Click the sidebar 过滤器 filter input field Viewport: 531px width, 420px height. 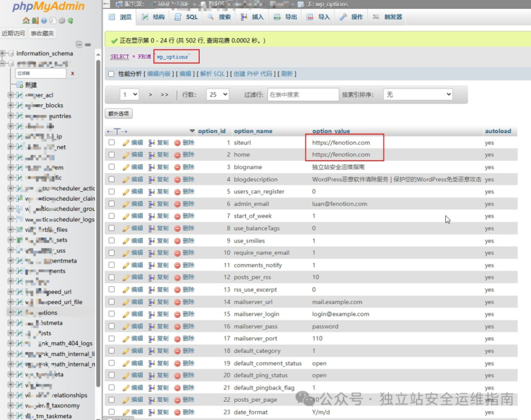40,73
